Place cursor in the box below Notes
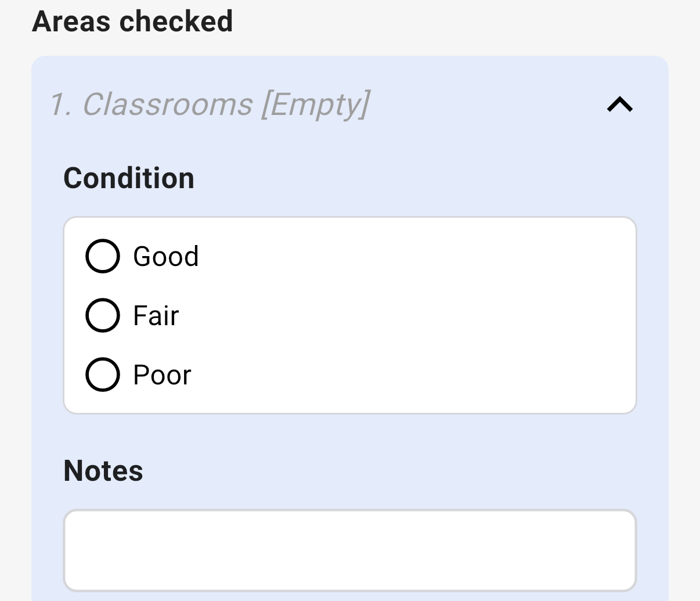Screen dimensions: 700x601 click(x=350, y=550)
